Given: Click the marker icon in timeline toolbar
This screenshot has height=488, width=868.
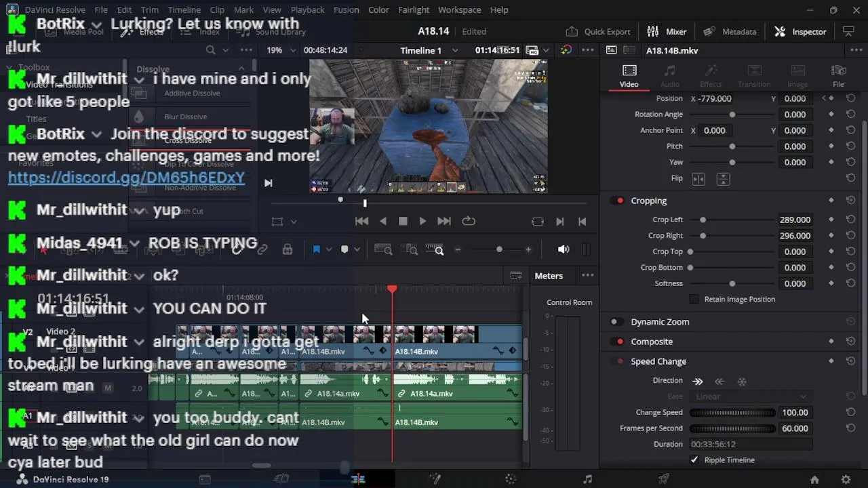Looking at the screenshot, I should [x=344, y=249].
